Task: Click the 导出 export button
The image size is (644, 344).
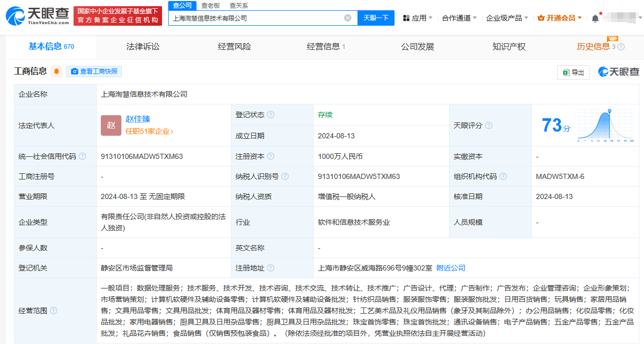Action: click(x=574, y=73)
